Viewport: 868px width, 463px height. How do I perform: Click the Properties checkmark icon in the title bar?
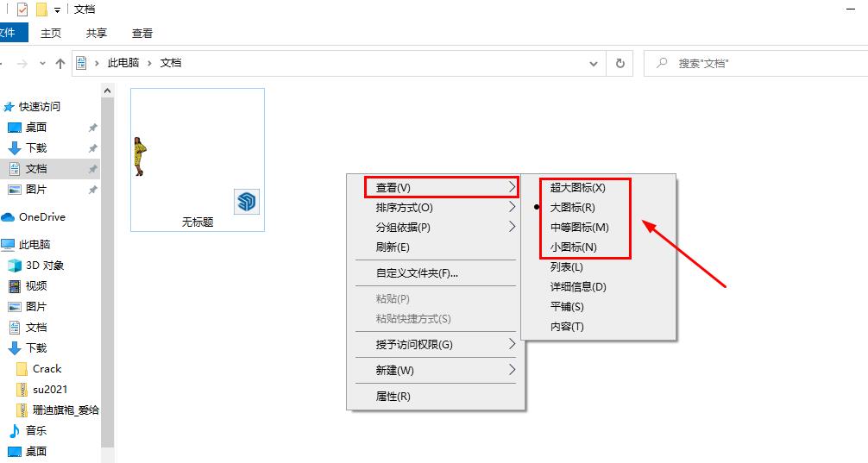(22, 9)
